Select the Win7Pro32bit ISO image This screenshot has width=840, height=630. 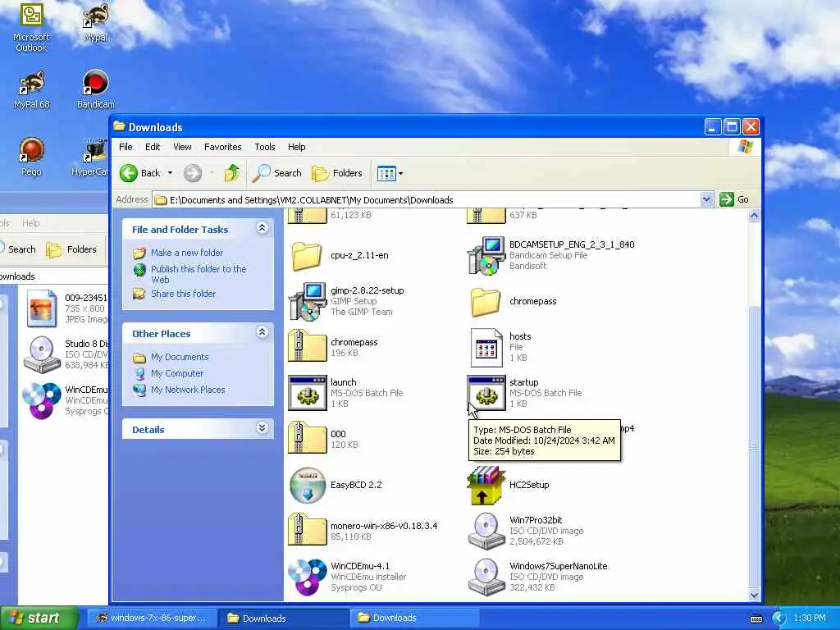[526, 531]
